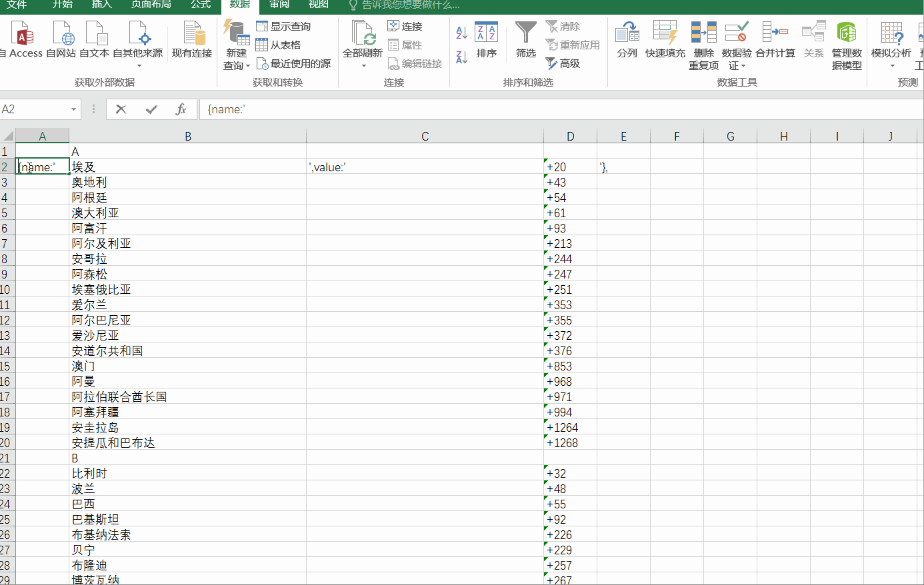Click cell E2 containing '},
The height and width of the screenshot is (585, 924).
pos(623,167)
